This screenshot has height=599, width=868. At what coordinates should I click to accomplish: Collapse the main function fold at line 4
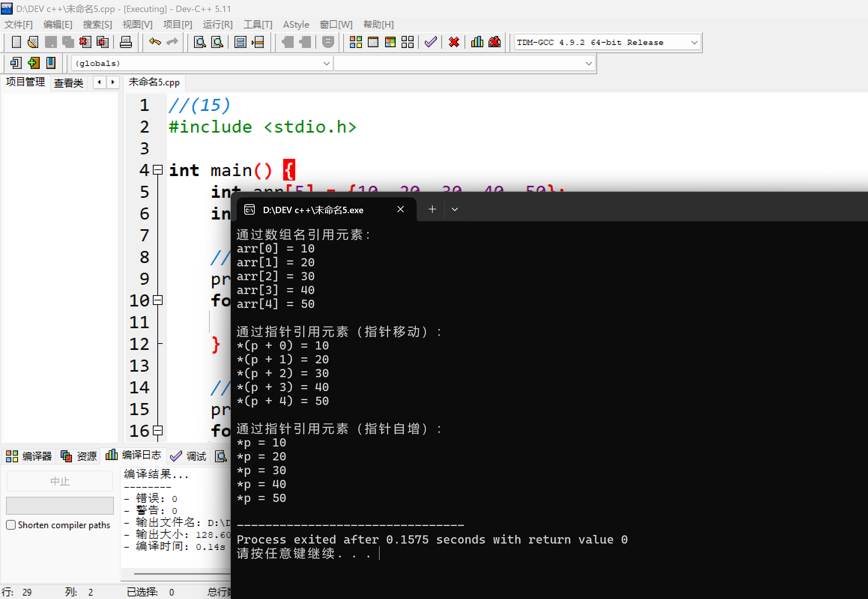pos(158,170)
